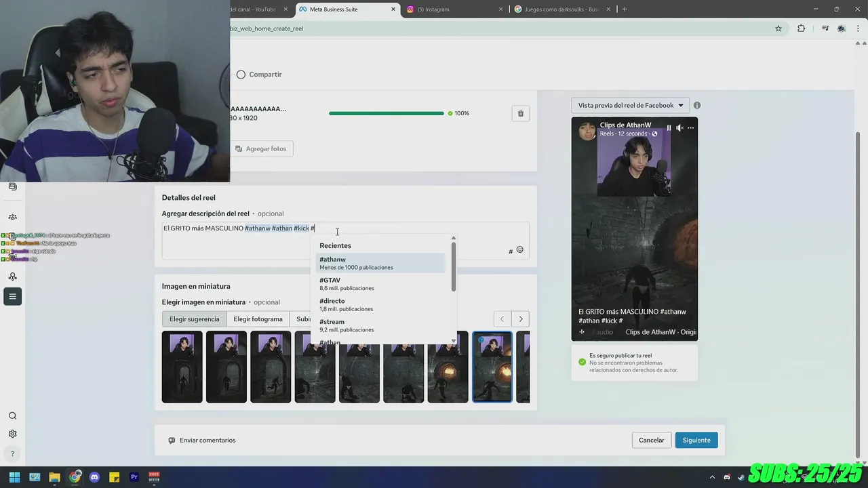Open Sticky Notes from taskbar

(115, 477)
